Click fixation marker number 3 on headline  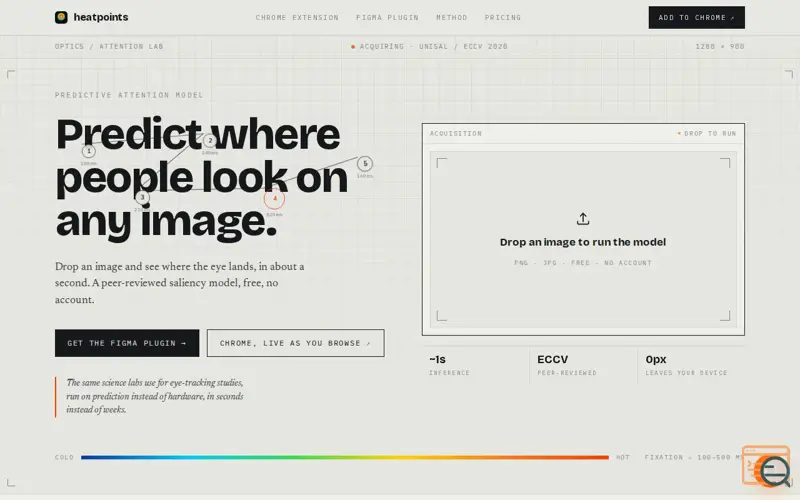click(x=142, y=197)
